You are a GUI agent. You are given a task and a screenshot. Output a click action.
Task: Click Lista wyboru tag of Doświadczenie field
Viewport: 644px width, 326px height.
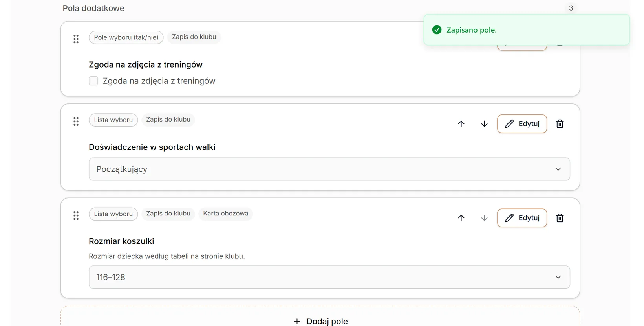[x=113, y=120]
